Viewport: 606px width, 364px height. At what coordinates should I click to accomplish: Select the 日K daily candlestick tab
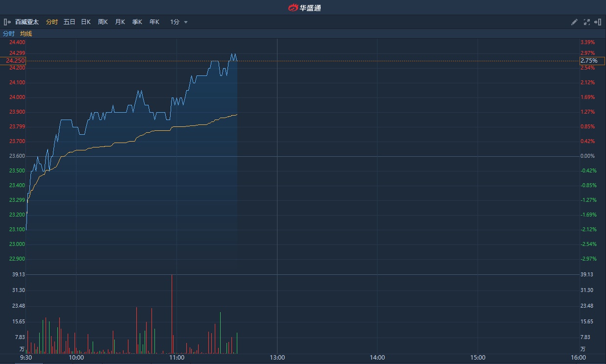86,22
